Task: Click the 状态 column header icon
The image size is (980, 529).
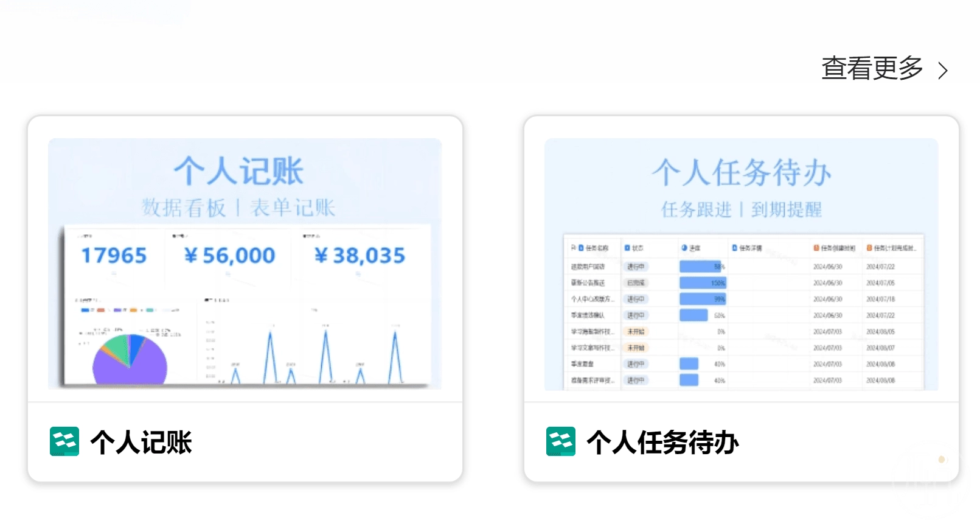Action: [x=627, y=248]
